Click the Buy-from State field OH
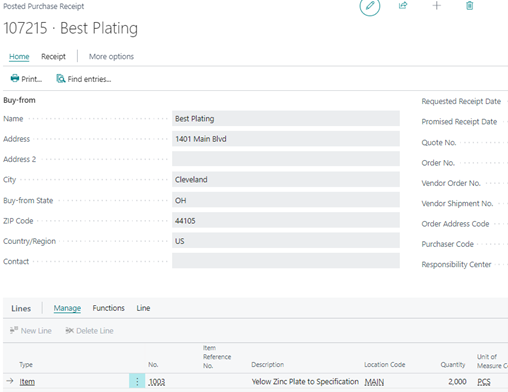Viewport: 508px width, 392px height. 286,200
